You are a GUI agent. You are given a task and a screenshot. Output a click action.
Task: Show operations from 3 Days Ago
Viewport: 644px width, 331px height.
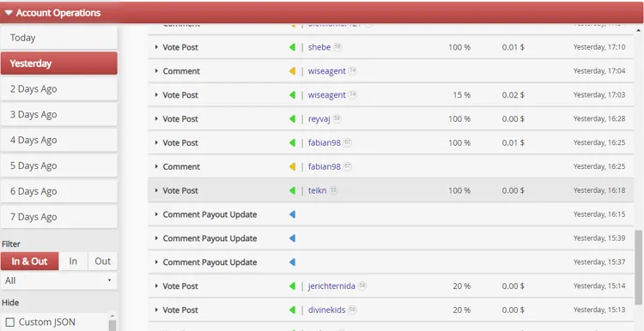pyautogui.click(x=59, y=114)
